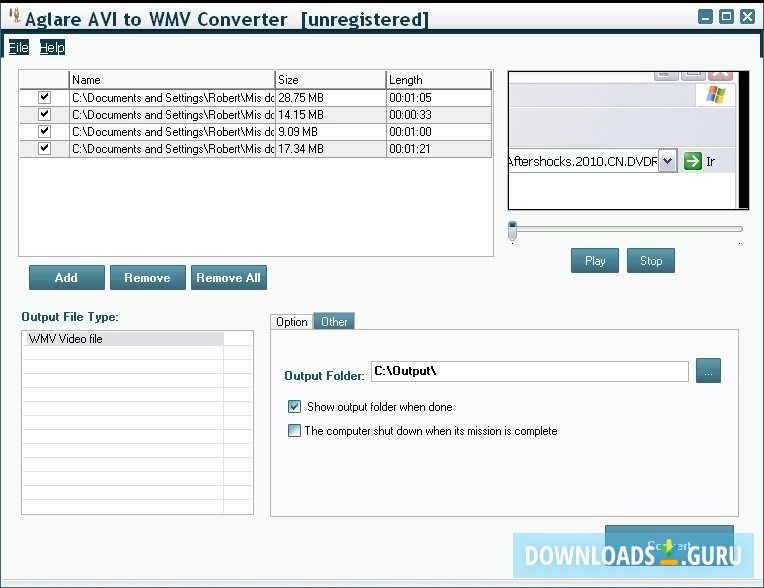The image size is (764, 588).
Task: Minimize the converter window
Action: (x=705, y=17)
